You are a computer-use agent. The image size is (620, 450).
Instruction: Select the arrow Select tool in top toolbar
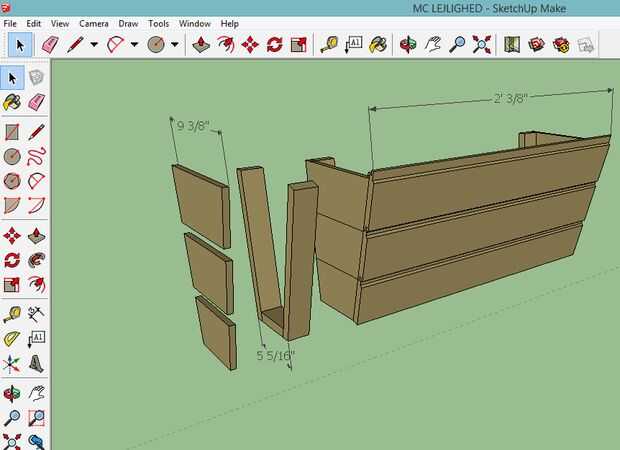point(20,45)
